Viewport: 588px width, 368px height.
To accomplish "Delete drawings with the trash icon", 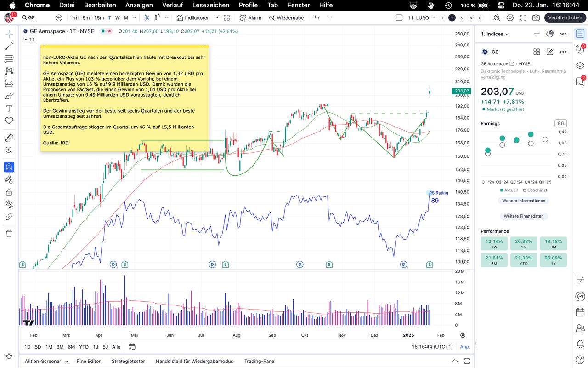I will pyautogui.click(x=9, y=234).
